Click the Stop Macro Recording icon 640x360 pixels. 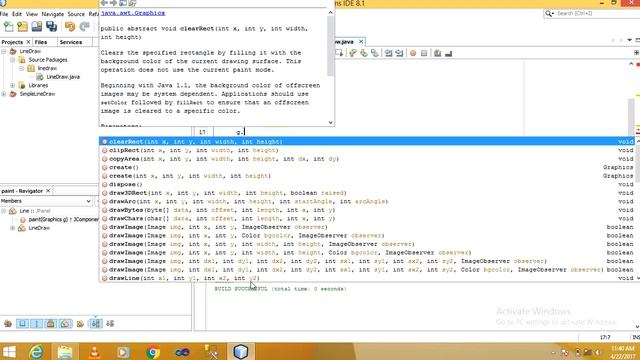pyautogui.click(x=424, y=53)
